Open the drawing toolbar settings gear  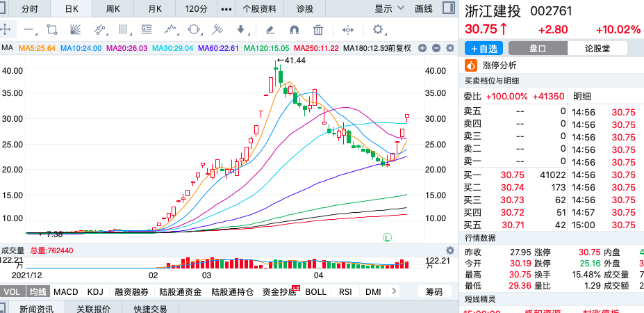(378, 30)
